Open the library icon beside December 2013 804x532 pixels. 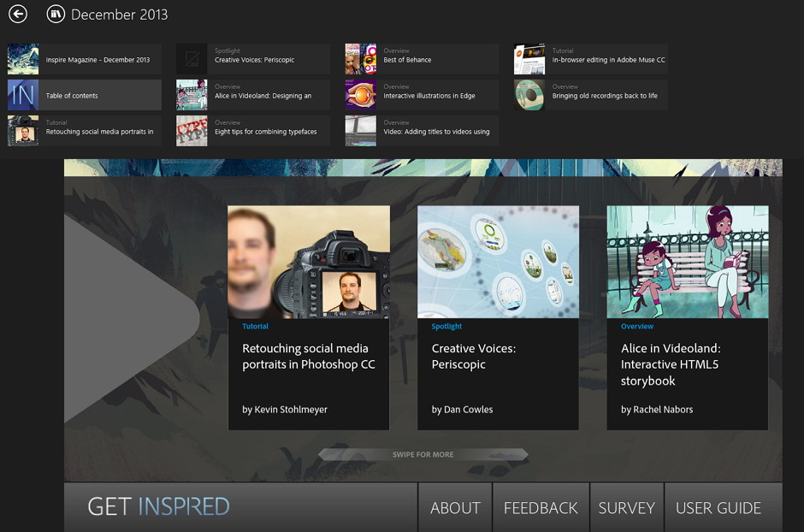(56, 14)
